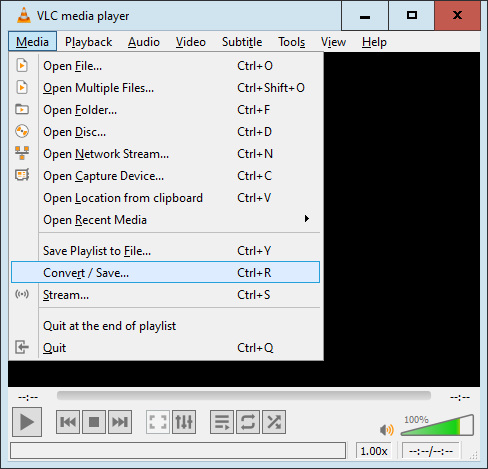This screenshot has height=469, width=488.
Task: Start playback with the Play button
Action: coord(27,422)
